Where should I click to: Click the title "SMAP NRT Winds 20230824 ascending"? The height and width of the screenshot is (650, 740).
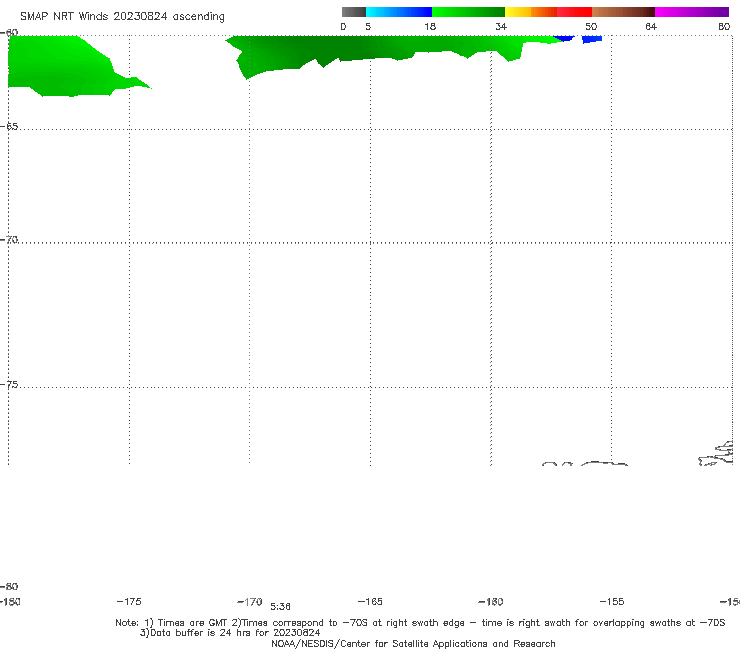[x=122, y=16]
